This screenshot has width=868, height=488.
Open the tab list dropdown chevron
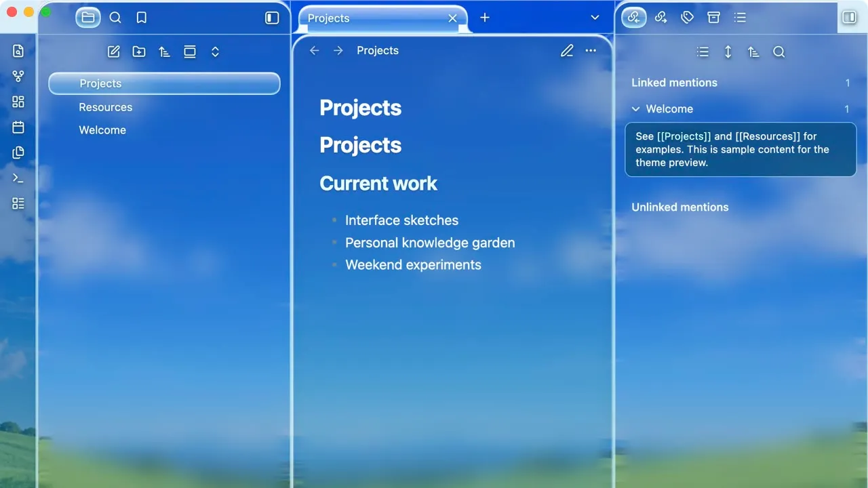[x=595, y=18]
